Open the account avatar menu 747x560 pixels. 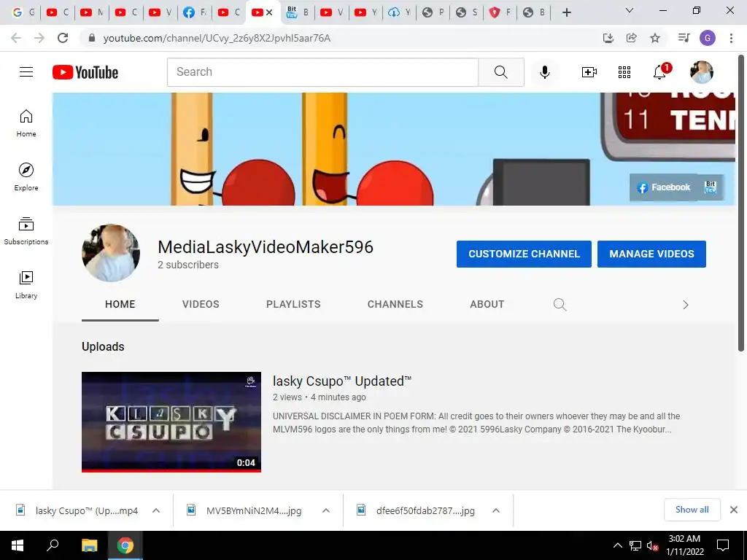pyautogui.click(x=701, y=72)
